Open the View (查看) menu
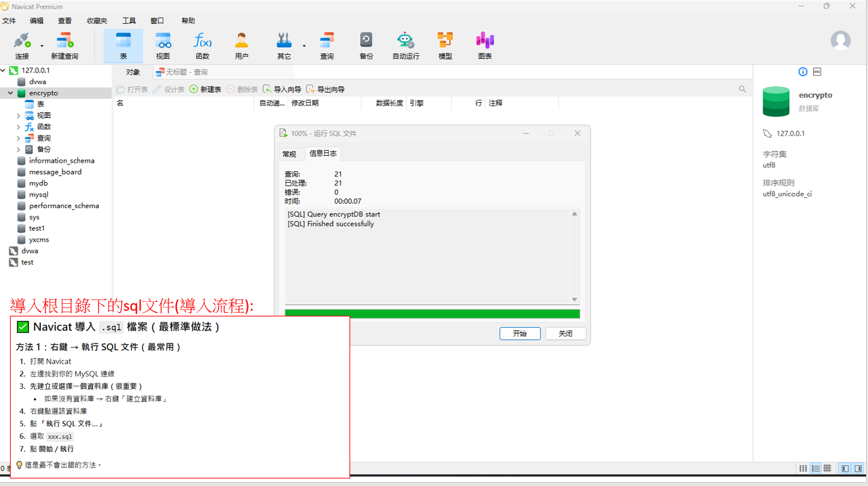The image size is (868, 486). point(65,21)
